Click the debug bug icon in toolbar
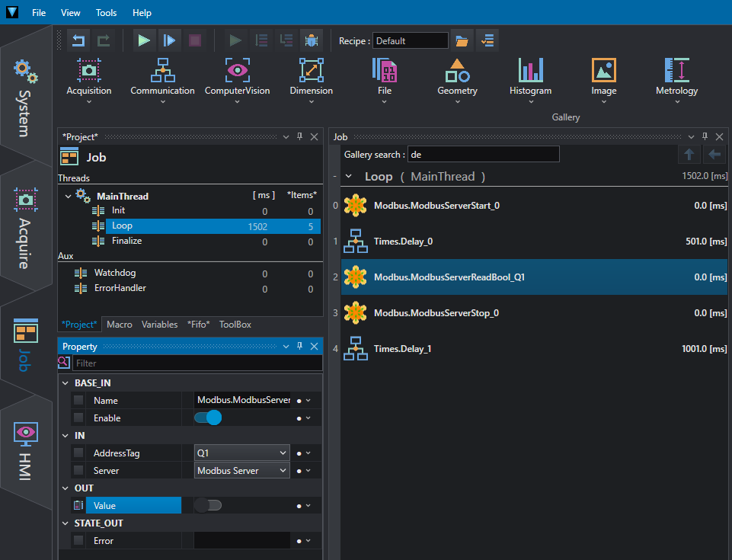Image resolution: width=732 pixels, height=560 pixels. coord(311,40)
